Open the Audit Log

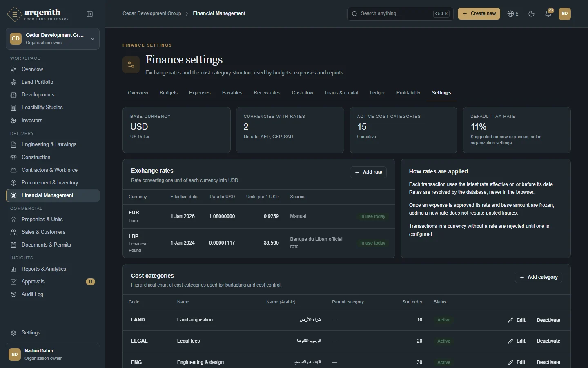tap(53, 294)
